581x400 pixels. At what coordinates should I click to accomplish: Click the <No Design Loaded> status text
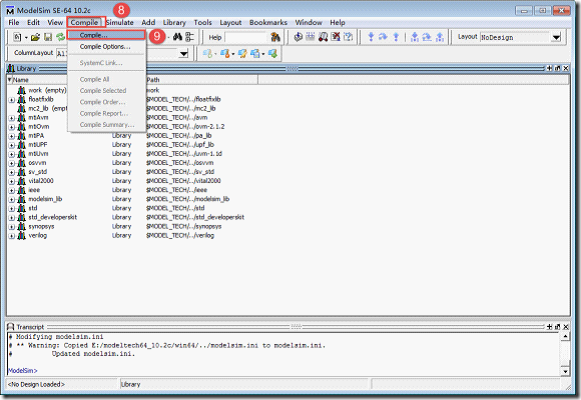36,384
